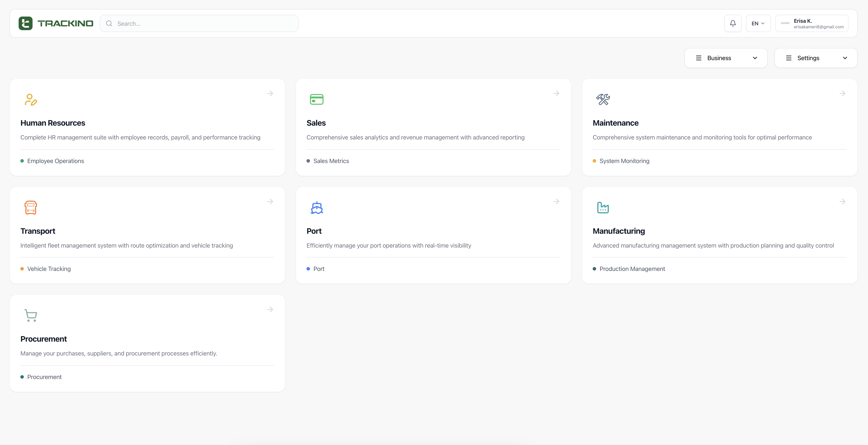Click the 'Intelligent fleet management system' description
868x445 pixels.
coord(127,245)
